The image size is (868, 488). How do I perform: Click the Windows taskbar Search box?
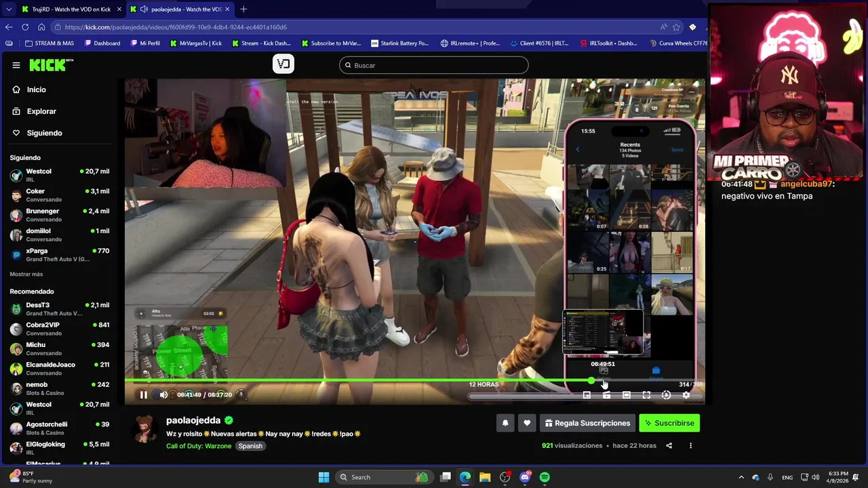(385, 477)
